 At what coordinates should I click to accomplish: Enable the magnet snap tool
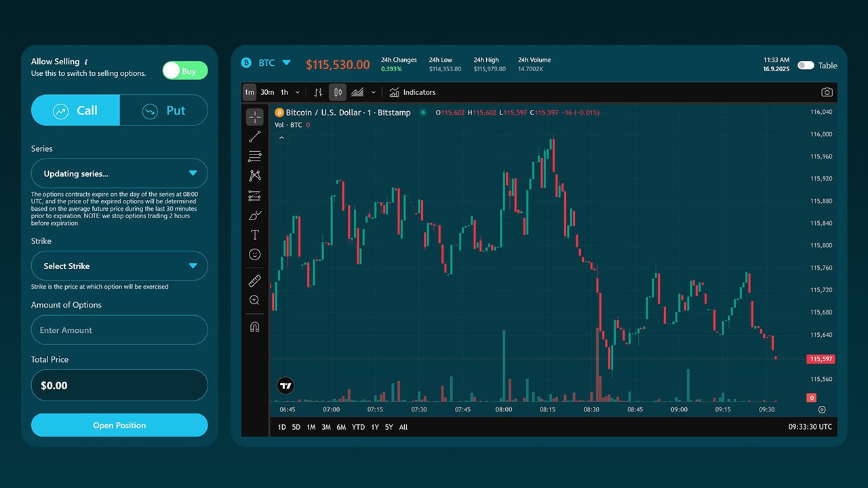(255, 327)
